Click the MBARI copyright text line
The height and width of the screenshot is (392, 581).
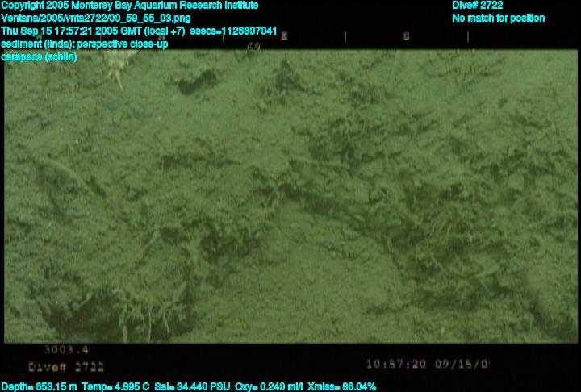click(x=130, y=6)
